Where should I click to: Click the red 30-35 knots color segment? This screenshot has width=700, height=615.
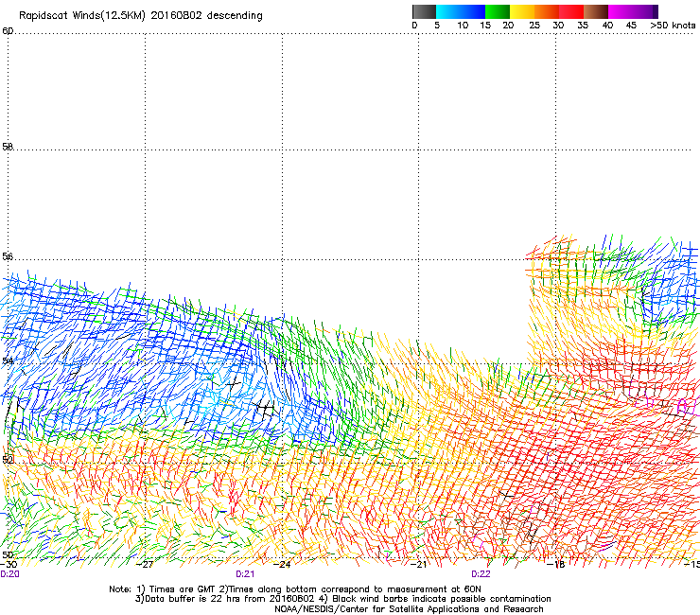pyautogui.click(x=571, y=11)
